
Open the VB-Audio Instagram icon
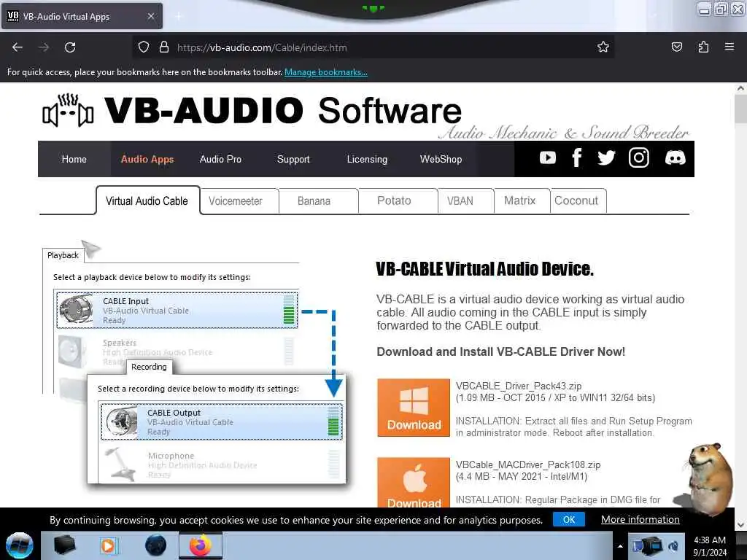pos(638,157)
